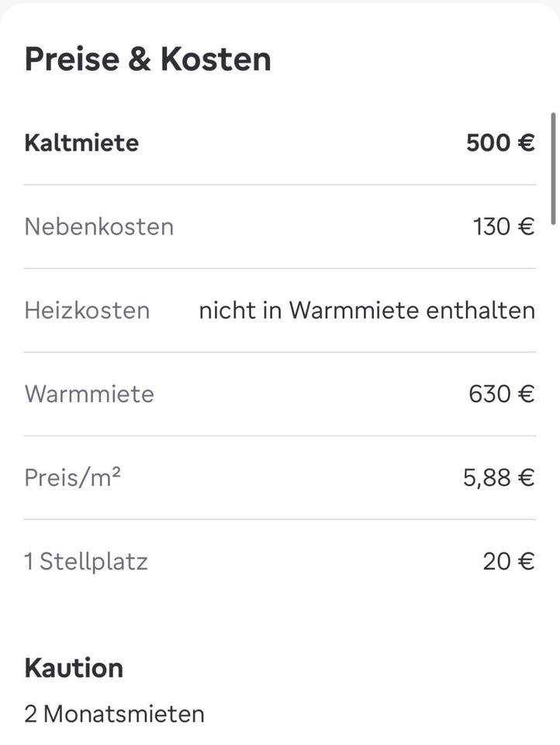Select the Warmmiete label above Preis/m²

tap(89, 394)
